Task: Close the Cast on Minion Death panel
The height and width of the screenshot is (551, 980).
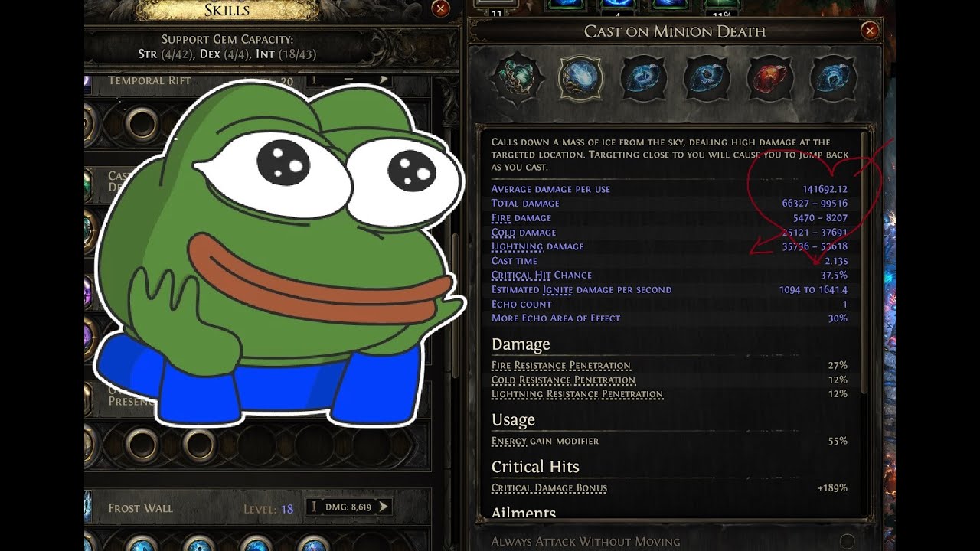Action: [870, 31]
